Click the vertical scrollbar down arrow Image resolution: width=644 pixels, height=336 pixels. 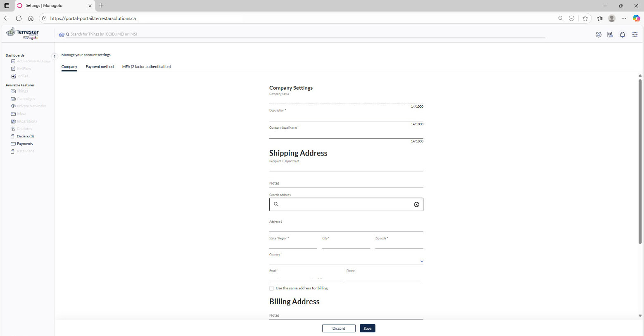640,316
